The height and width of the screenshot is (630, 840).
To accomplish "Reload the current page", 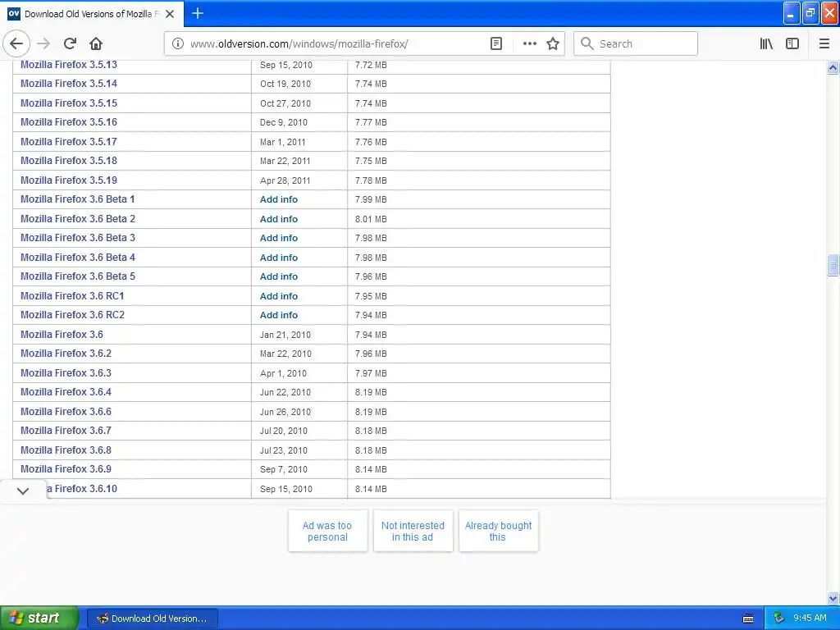I will [x=71, y=44].
